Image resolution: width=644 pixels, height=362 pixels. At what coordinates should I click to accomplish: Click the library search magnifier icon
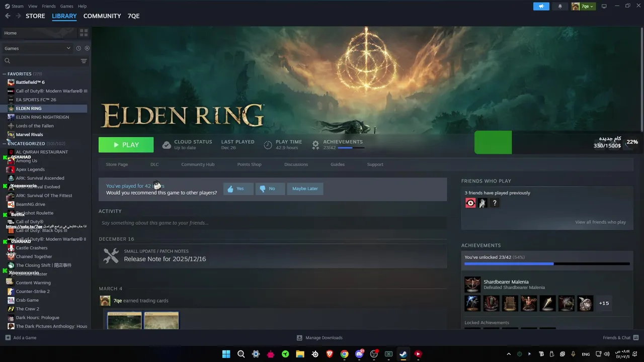point(7,61)
